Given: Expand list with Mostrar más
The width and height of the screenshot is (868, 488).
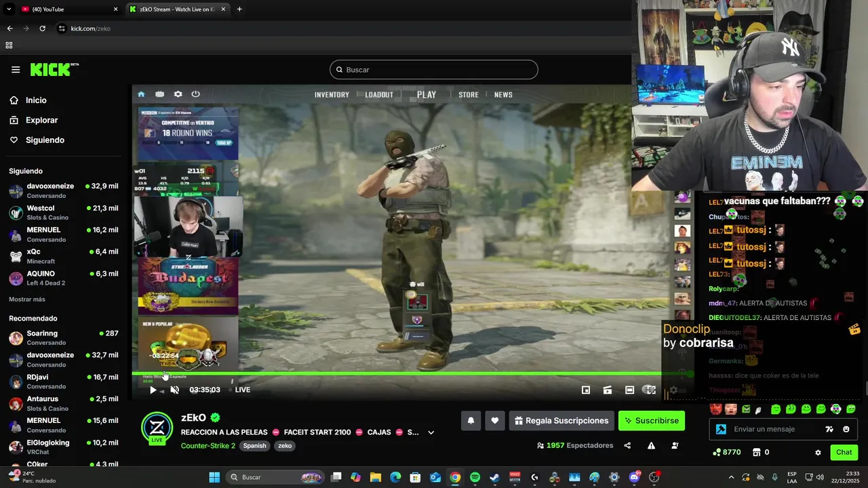Looking at the screenshot, I should coord(27,300).
